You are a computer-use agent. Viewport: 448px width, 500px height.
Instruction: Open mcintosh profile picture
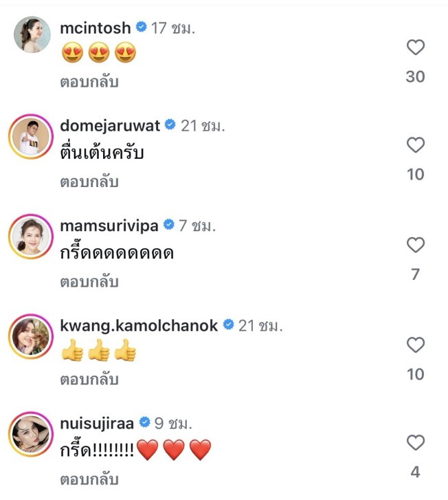[x=32, y=34]
